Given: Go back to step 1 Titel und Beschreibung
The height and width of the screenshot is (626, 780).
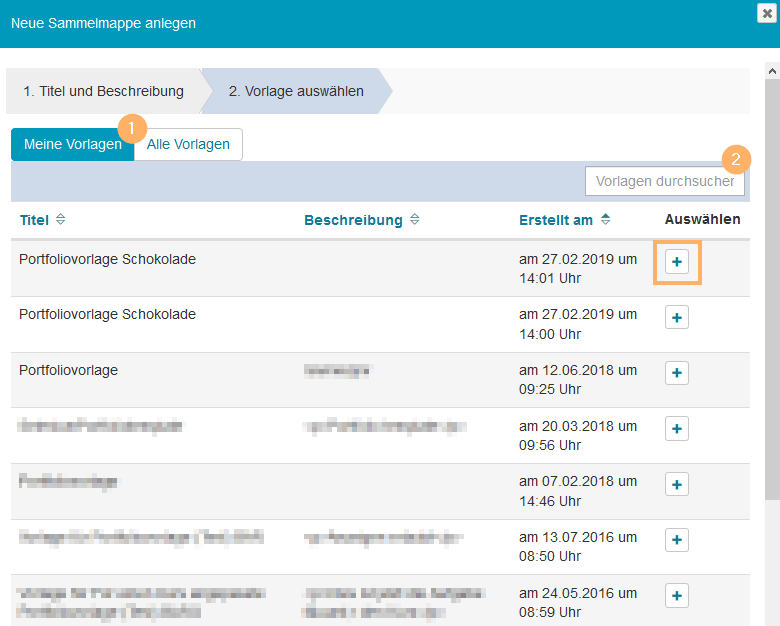Looking at the screenshot, I should tap(104, 91).
